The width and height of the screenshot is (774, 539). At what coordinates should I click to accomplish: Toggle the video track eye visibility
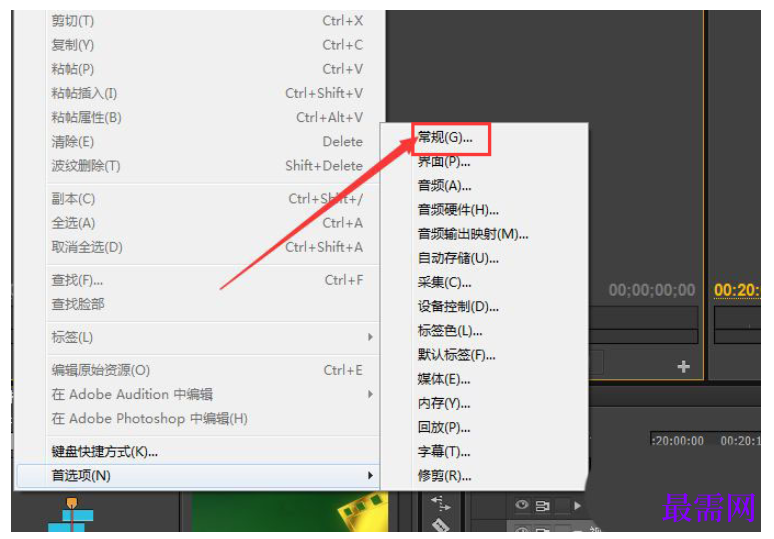(521, 505)
